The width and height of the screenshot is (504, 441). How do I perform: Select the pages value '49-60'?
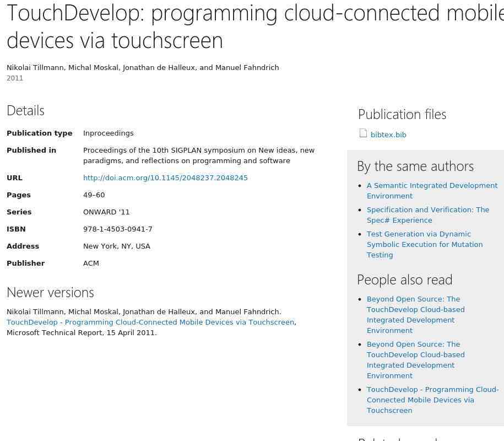pos(94,195)
